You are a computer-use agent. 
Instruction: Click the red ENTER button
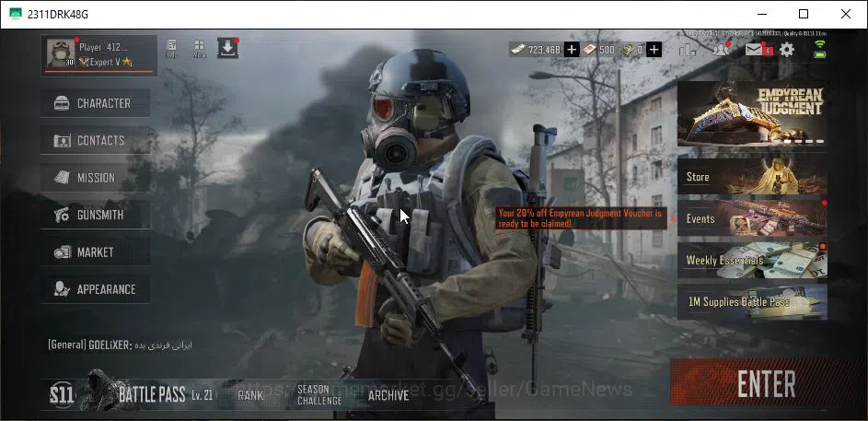pyautogui.click(x=766, y=383)
